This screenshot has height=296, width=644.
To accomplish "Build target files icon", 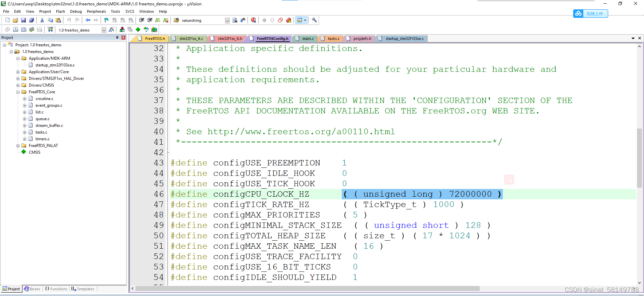I will tap(15, 30).
